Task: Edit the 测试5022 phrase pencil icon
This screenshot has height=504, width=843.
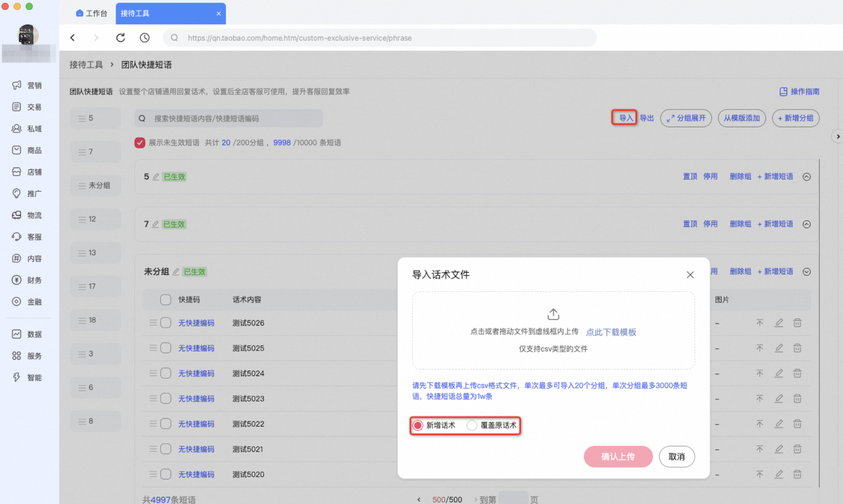Action: pyautogui.click(x=779, y=424)
